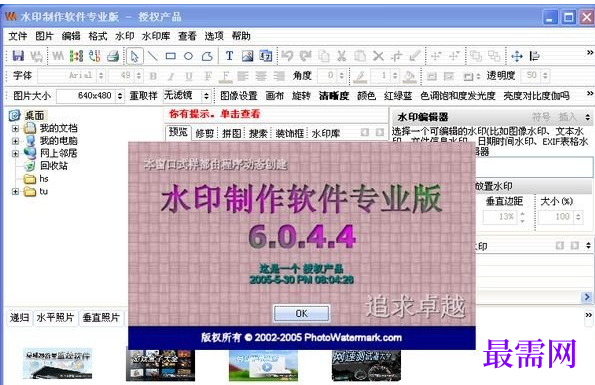This screenshot has height=385, width=595.
Task: Toggle bold B formatting
Action: 153,76
